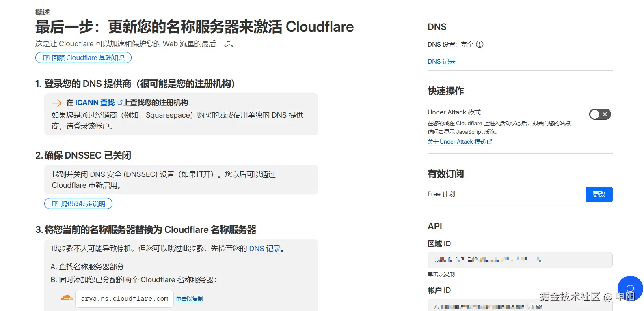
Task: Toggle the Under Attack 模式 switch
Action: [600, 114]
